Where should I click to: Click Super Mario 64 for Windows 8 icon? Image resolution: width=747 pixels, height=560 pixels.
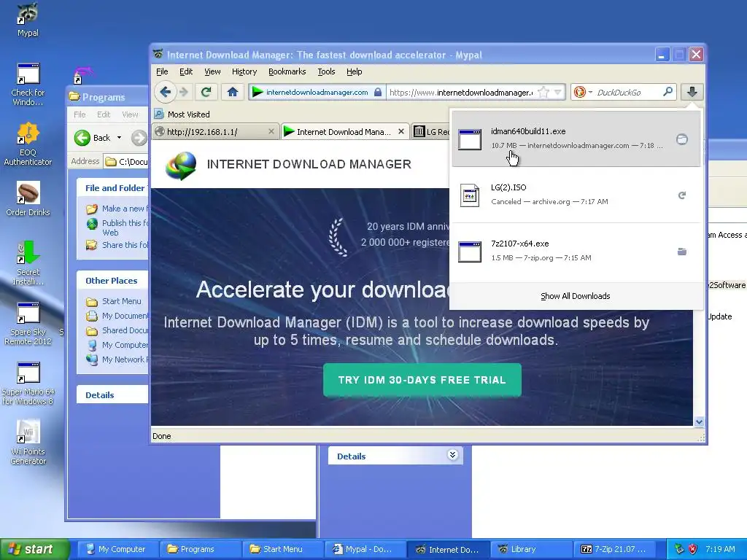pos(28,384)
